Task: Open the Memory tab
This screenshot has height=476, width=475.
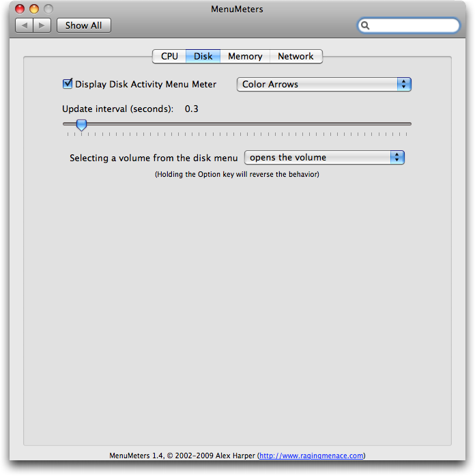Action: click(245, 57)
